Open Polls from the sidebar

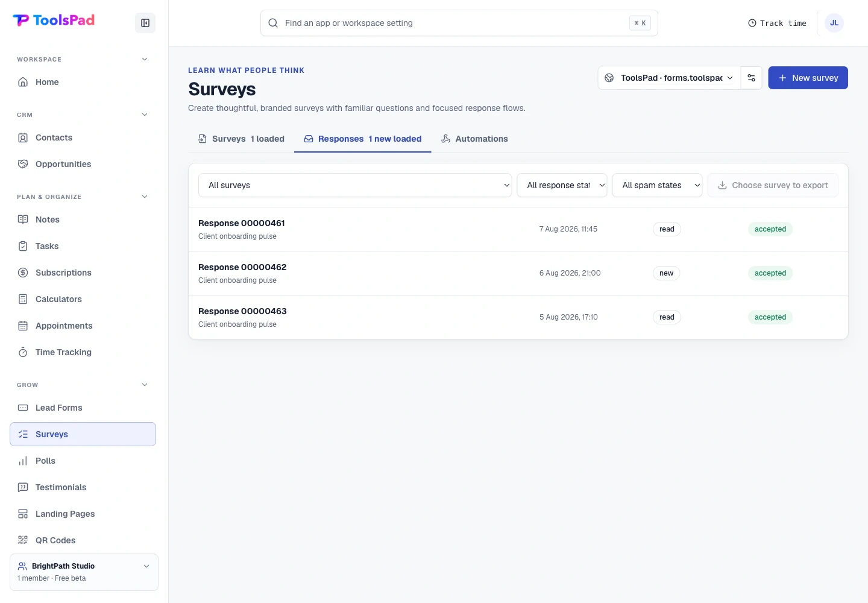point(83,461)
